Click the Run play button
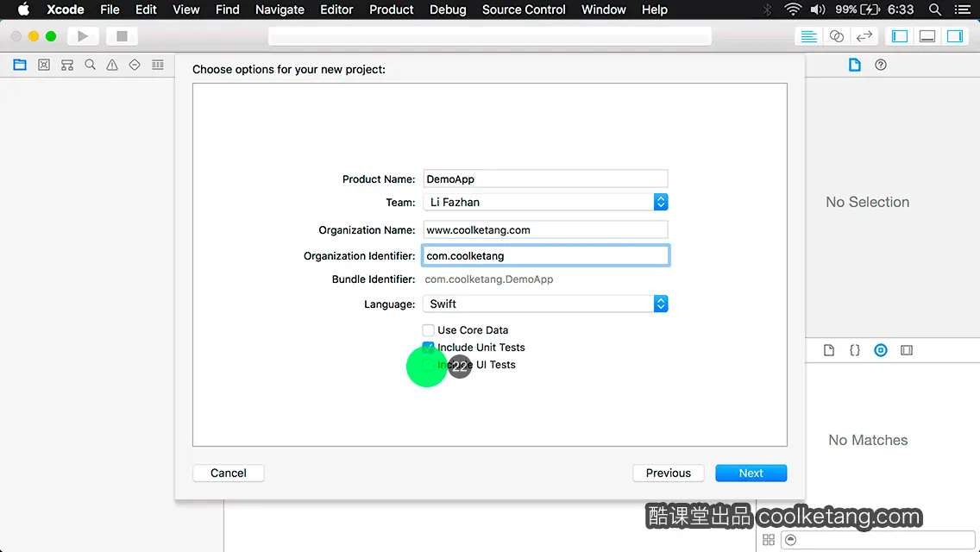This screenshot has height=552, width=980. click(x=83, y=36)
